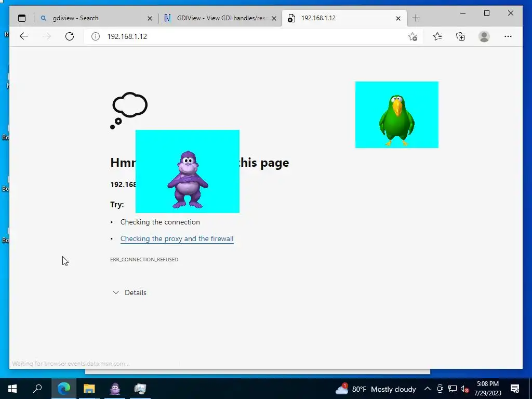
Task: Click the purple BonziBuddy gorilla
Action: pyautogui.click(x=188, y=179)
